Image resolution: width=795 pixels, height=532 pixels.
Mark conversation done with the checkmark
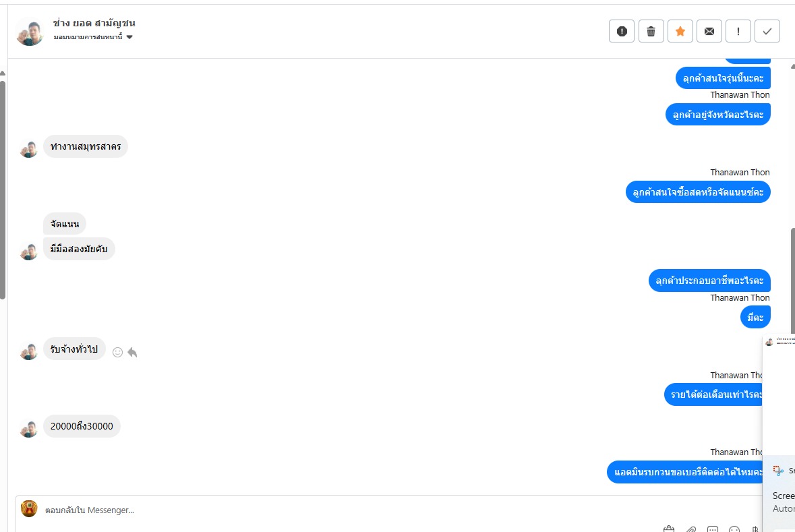pyautogui.click(x=767, y=31)
